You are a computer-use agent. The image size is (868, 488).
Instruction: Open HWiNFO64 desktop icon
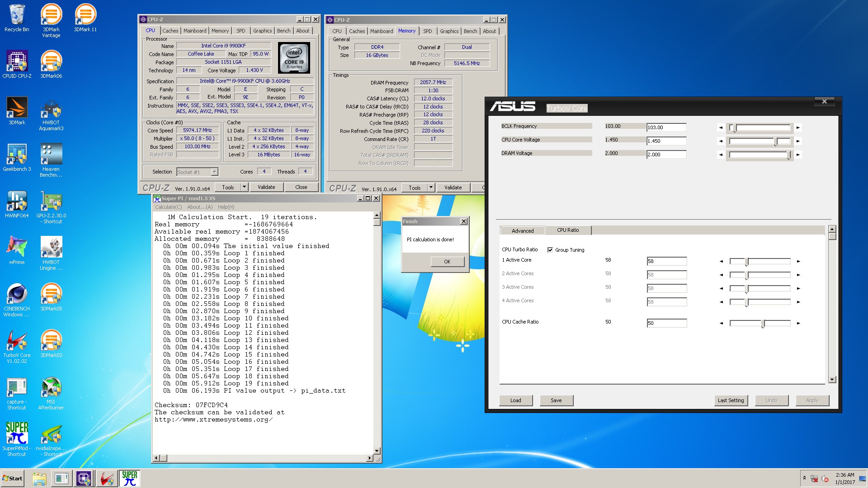pos(17,204)
